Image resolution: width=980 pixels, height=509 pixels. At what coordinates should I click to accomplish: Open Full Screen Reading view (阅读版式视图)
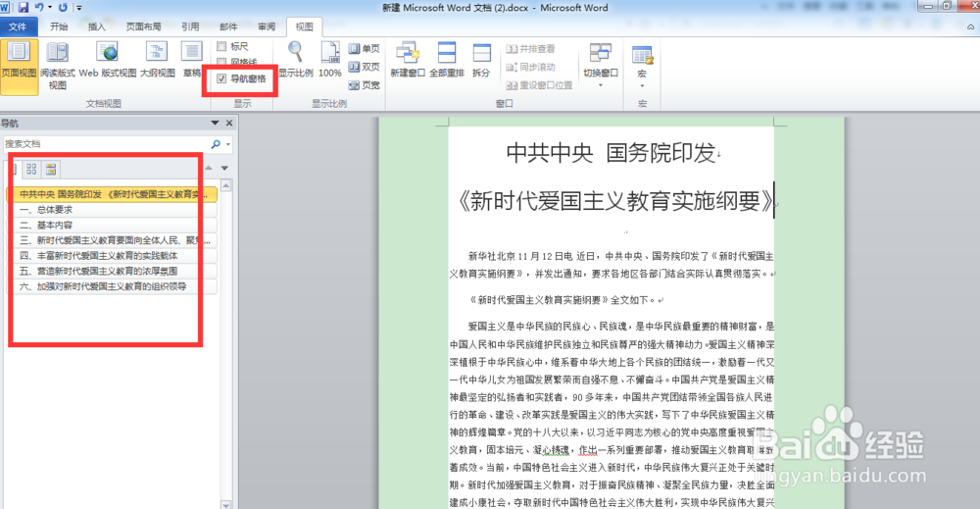tap(58, 67)
